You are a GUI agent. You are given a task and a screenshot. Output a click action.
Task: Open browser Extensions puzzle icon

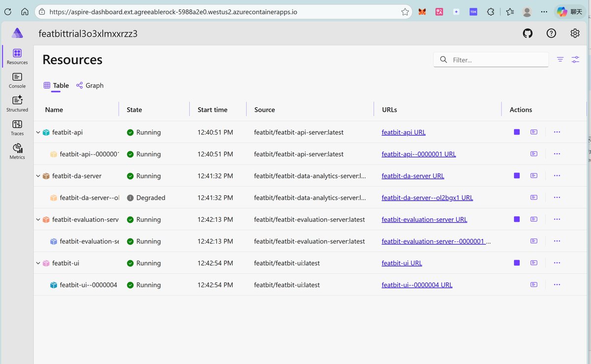(x=490, y=11)
